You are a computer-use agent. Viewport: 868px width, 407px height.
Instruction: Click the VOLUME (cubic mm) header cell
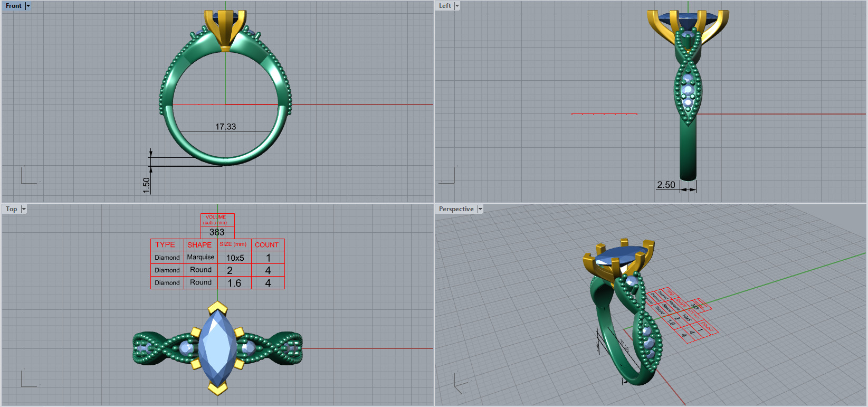pyautogui.click(x=217, y=220)
